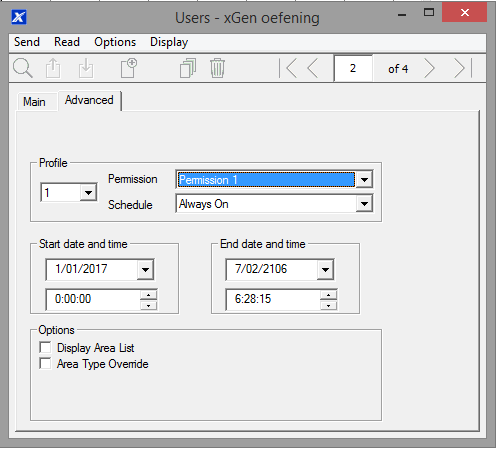Open the Options menu
Viewport: 497px width, 450px height.
tap(115, 42)
